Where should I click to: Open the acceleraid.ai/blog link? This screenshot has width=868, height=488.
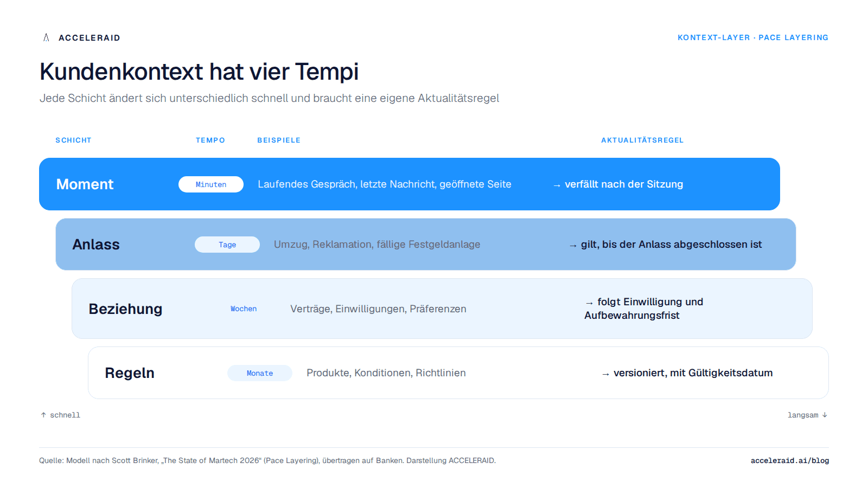pos(790,460)
